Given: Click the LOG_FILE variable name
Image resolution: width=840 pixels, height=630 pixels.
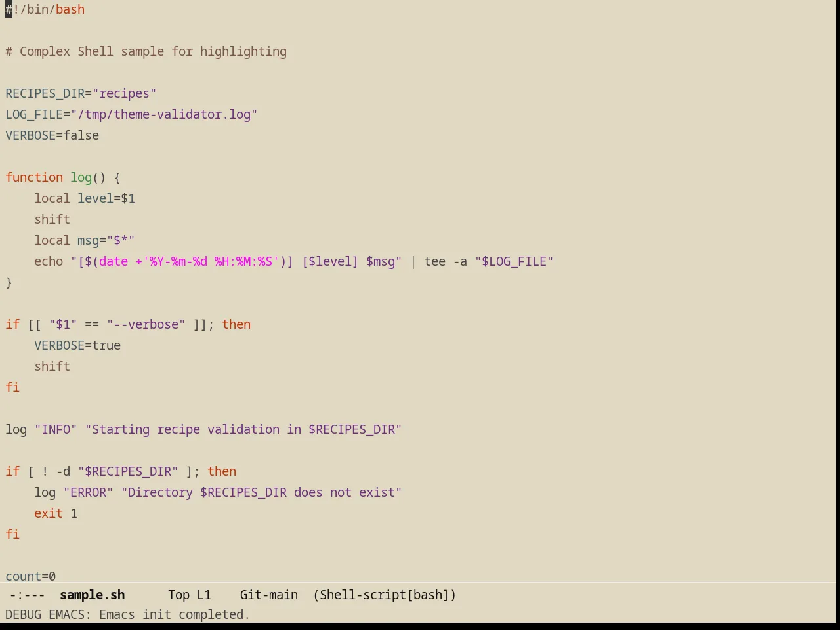Looking at the screenshot, I should click(34, 114).
